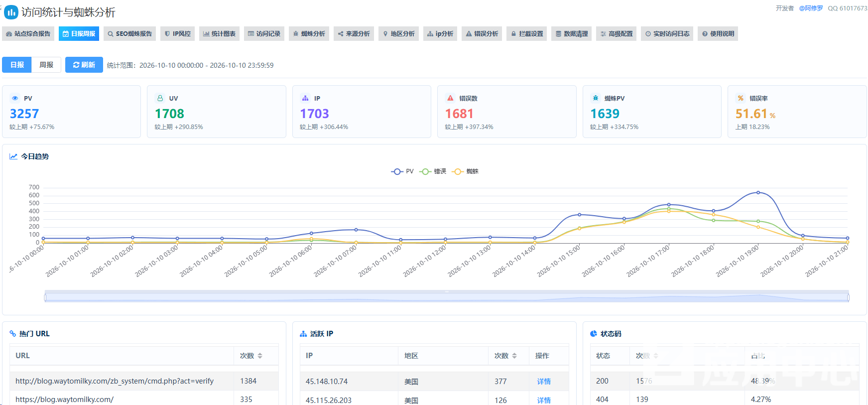Open the SEO蜘蛛报告 page
The height and width of the screenshot is (405, 868).
click(x=129, y=34)
